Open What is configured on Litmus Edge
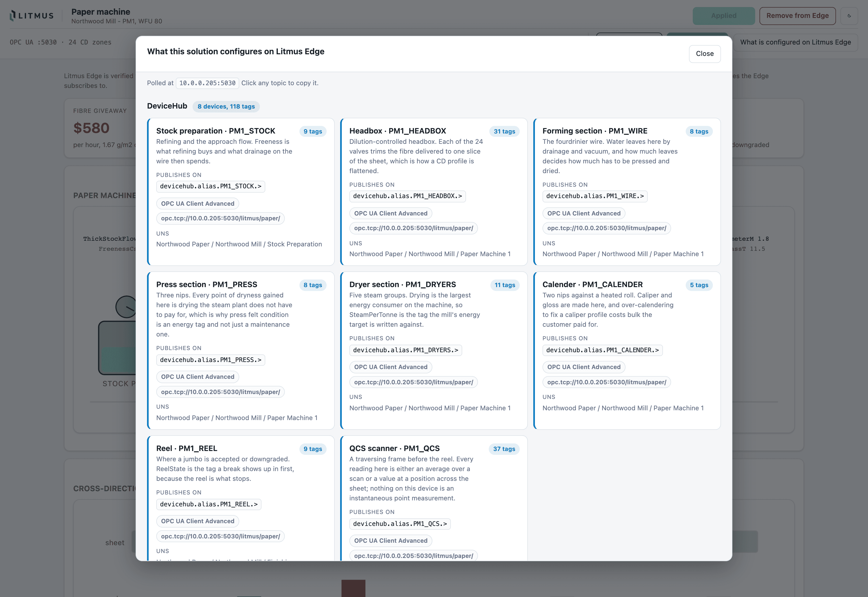 (796, 42)
